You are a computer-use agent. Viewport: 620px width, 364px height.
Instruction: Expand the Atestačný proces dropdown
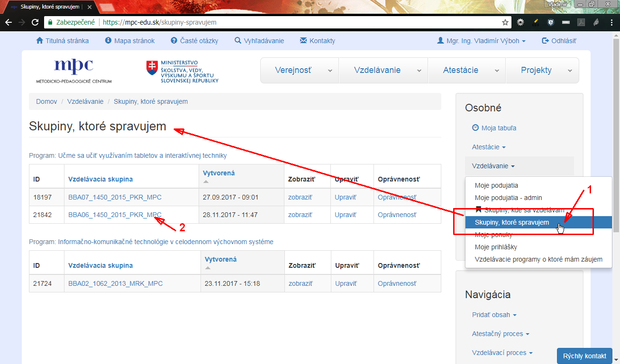[501, 334]
